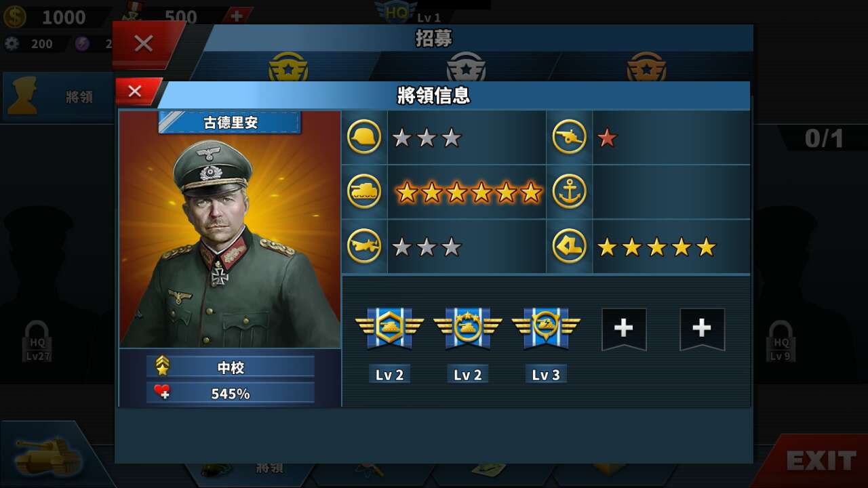Screen dimensions: 868x488
Task: Select the movement arrow ability icon
Action: [569, 246]
